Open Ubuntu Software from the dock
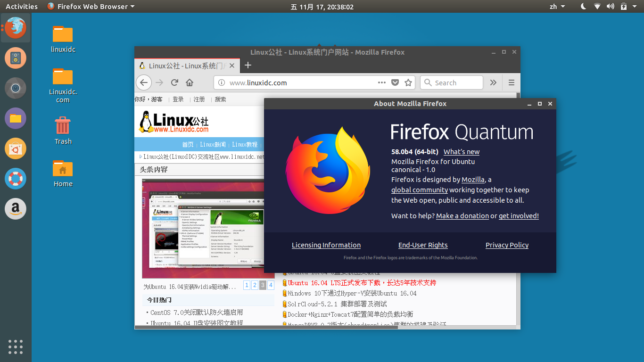Screen dimensions: 644x362 (16, 148)
